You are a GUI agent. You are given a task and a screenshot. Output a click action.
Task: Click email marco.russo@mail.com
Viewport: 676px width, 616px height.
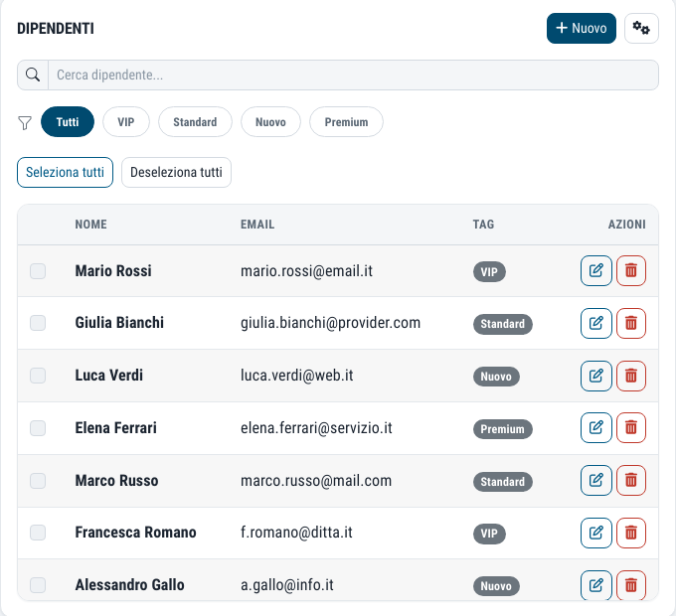click(x=316, y=480)
